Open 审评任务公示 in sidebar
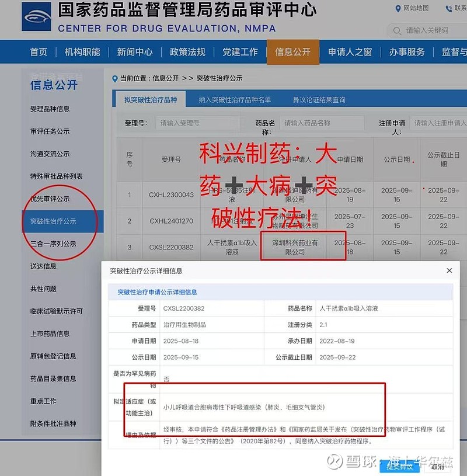 tap(50, 131)
